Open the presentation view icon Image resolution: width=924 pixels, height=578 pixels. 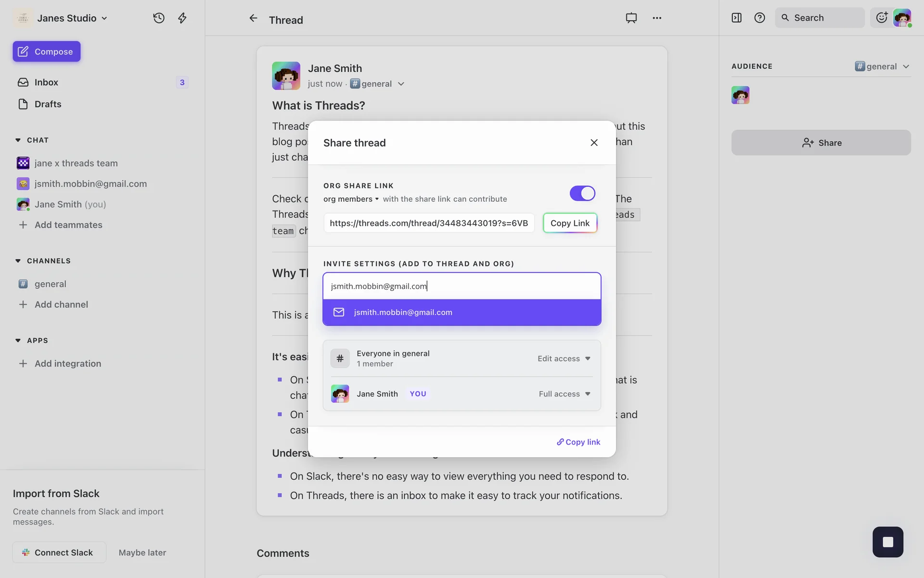(x=631, y=18)
